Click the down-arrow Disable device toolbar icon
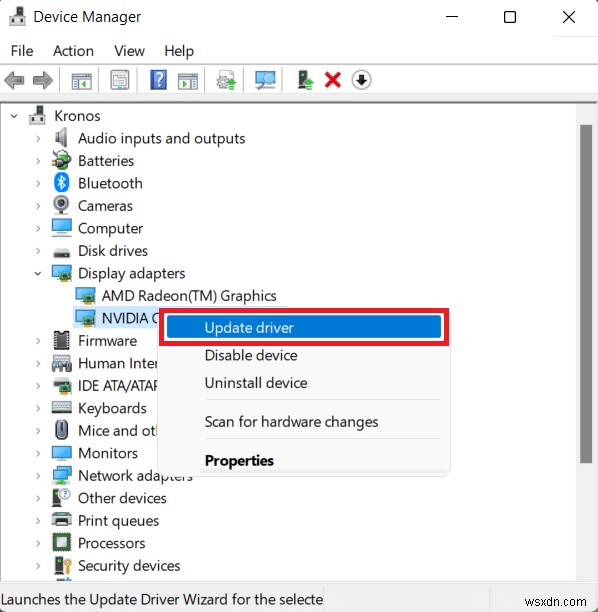 tap(361, 80)
